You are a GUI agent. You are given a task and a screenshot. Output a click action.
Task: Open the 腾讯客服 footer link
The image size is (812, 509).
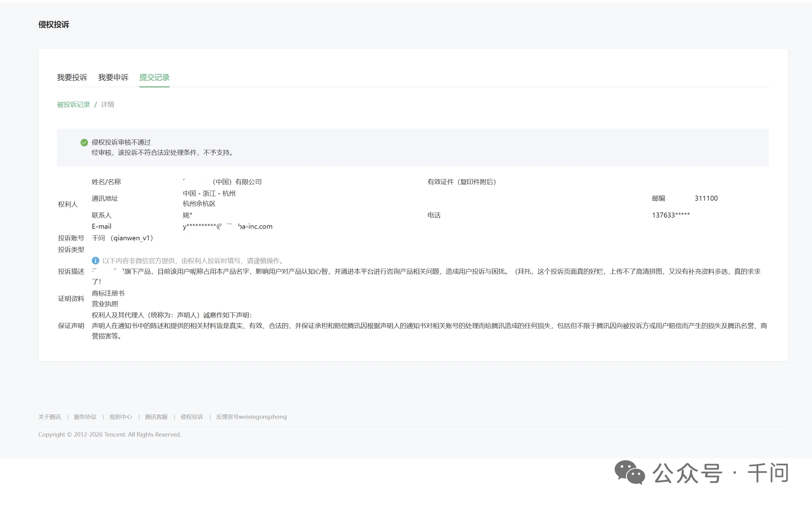tap(156, 417)
